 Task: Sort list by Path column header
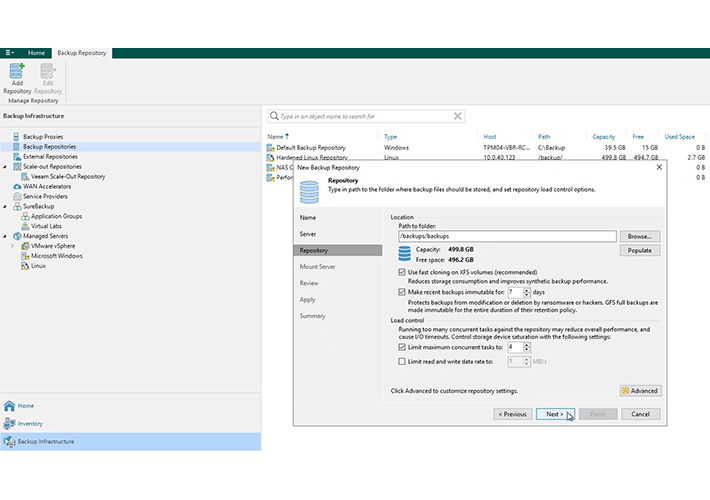click(x=544, y=136)
